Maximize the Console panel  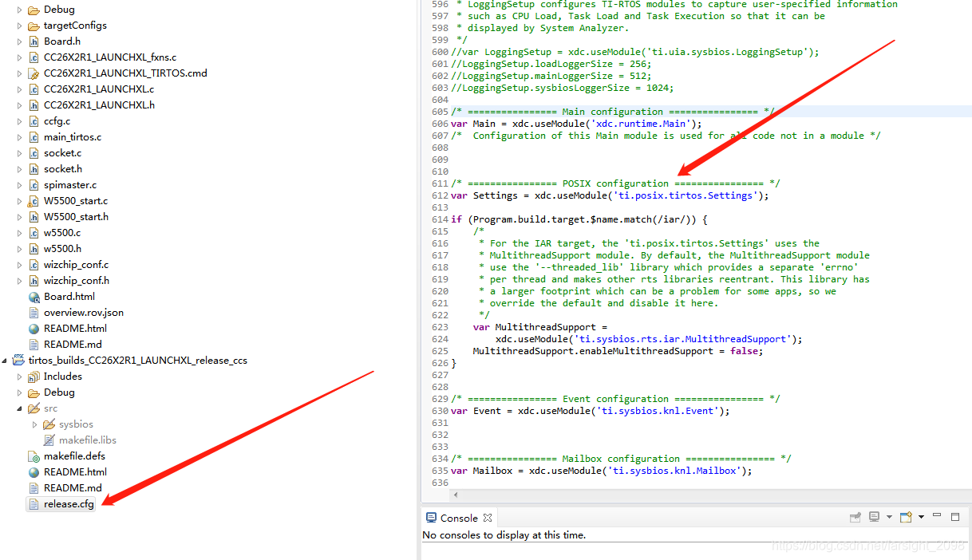(x=956, y=516)
